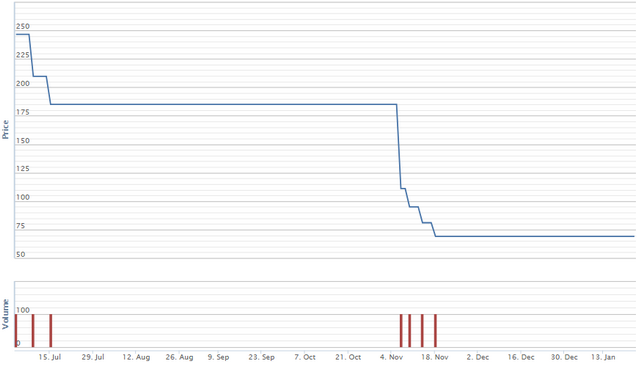Click the 7. Oct date axis label
The image size is (639, 367).
point(304,357)
